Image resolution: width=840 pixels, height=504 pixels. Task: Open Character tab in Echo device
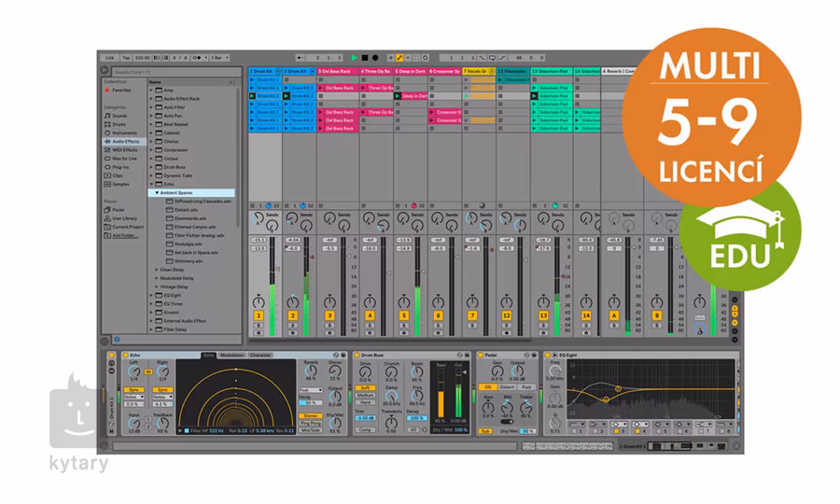[259, 356]
